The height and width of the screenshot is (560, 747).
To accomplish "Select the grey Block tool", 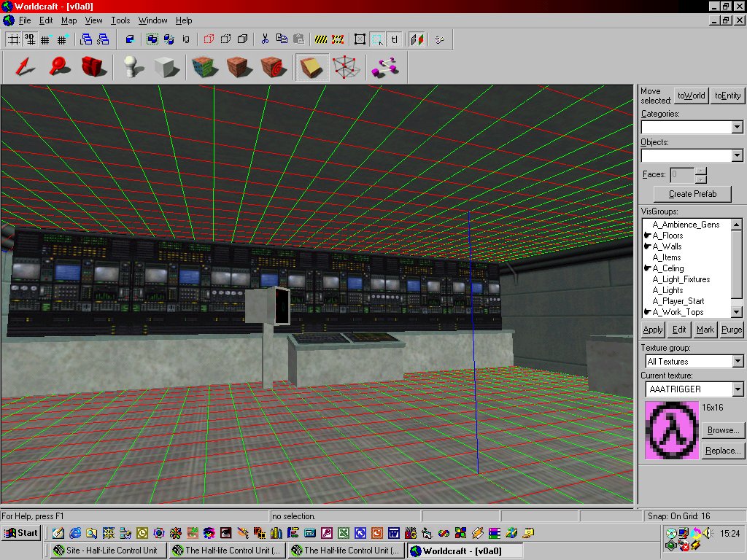I will 167,68.
